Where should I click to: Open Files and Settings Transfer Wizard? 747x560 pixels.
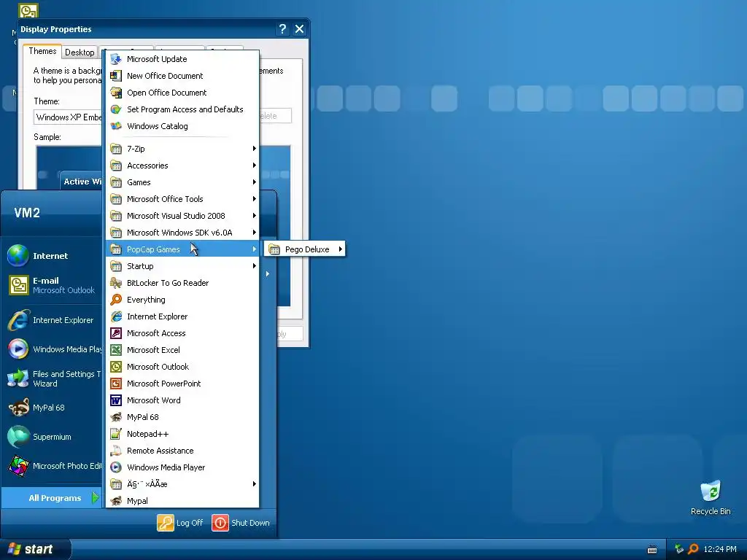(53, 378)
